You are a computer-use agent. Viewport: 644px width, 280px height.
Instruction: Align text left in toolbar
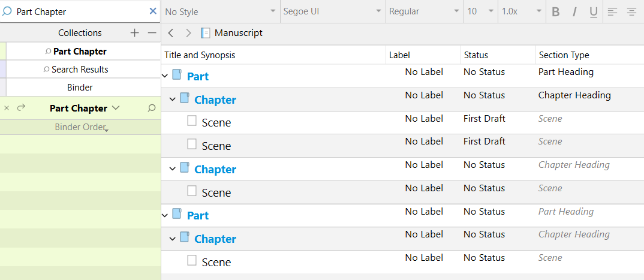click(x=612, y=12)
